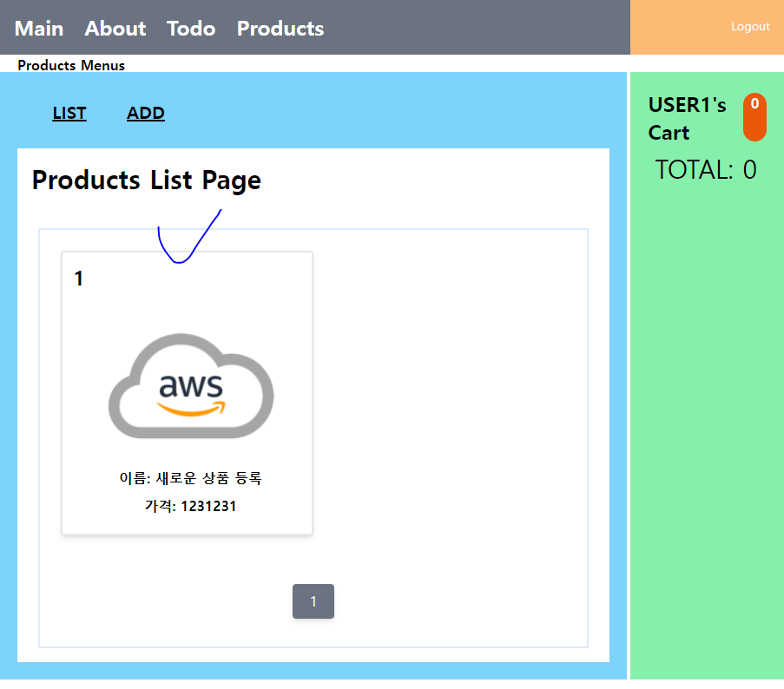Image resolution: width=784 pixels, height=689 pixels.
Task: Click the product name '이름: 새로운 상품 등록'
Action: click(x=190, y=478)
